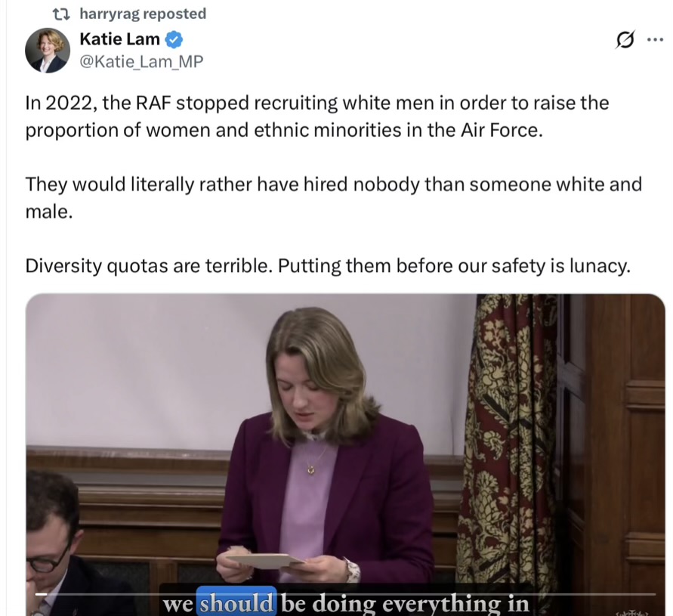The image size is (673, 616).
Task: Click the repost arrows icon above the post
Action: (61, 14)
